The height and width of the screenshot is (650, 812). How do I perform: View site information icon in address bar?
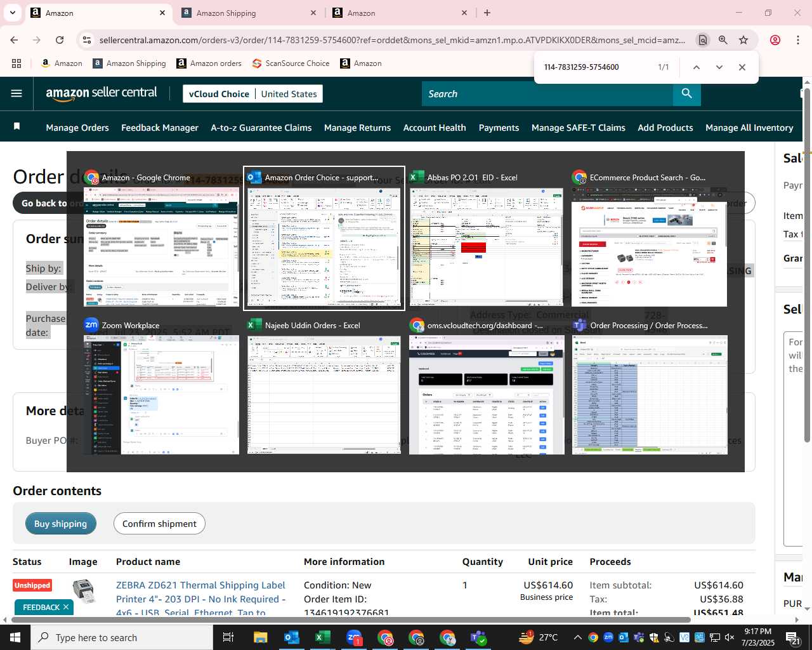pyautogui.click(x=87, y=40)
